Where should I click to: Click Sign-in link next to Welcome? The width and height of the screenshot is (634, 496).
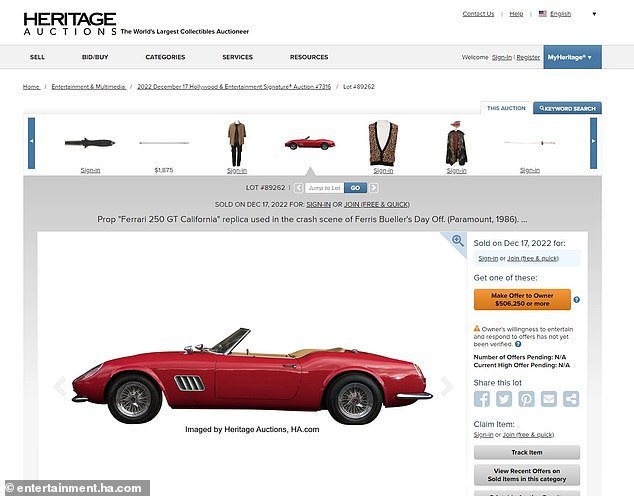(502, 57)
